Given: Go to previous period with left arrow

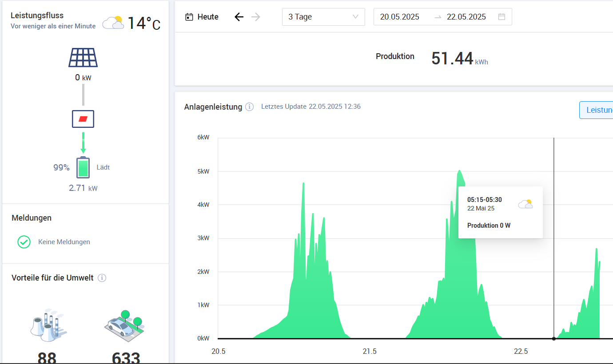Looking at the screenshot, I should (x=239, y=17).
